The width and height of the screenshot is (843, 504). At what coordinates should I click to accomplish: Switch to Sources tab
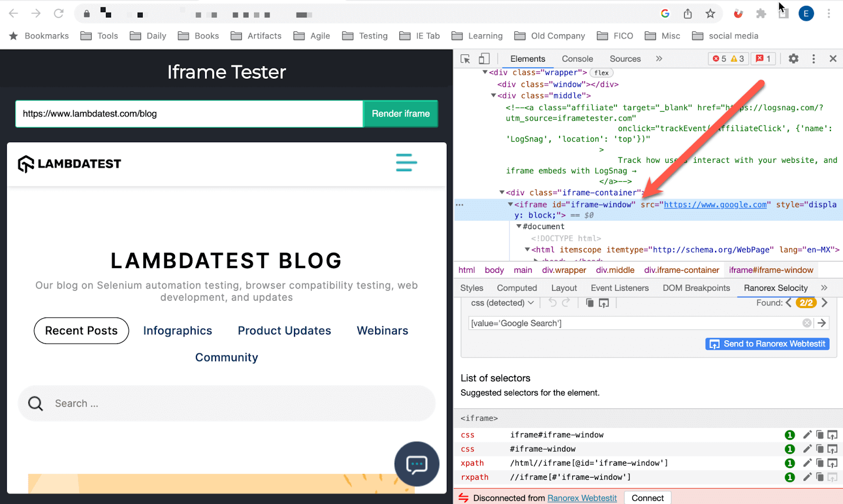click(x=625, y=59)
